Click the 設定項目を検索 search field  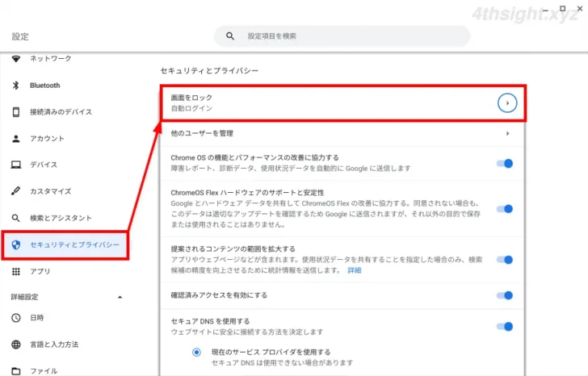(x=342, y=36)
